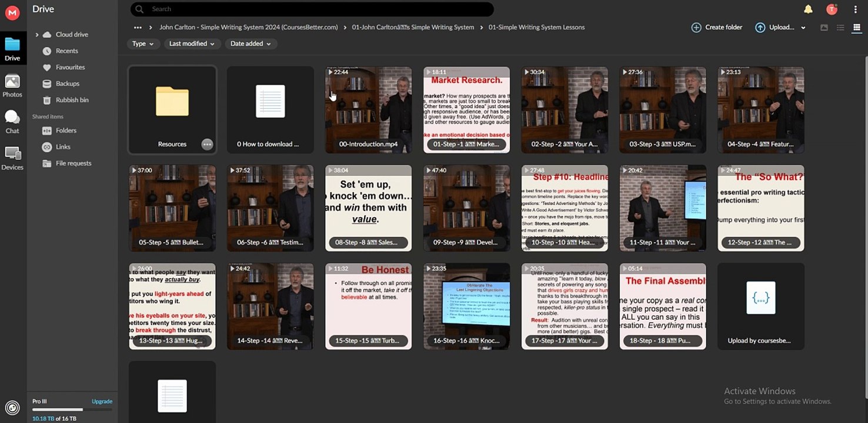The width and height of the screenshot is (868, 423).
Task: Go to John Carlton - Simple Writing System 2024 breadcrumb
Action: (249, 27)
